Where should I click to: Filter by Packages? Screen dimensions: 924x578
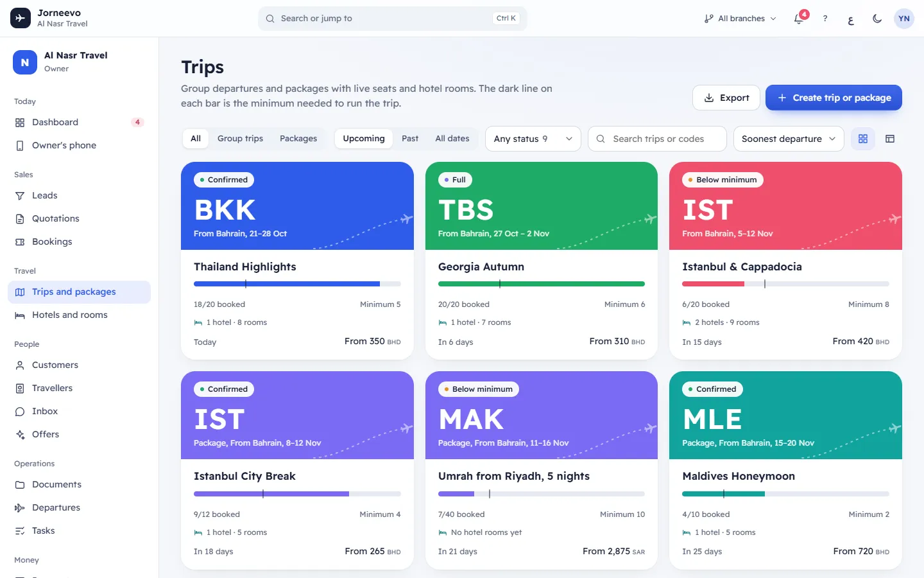click(x=298, y=138)
